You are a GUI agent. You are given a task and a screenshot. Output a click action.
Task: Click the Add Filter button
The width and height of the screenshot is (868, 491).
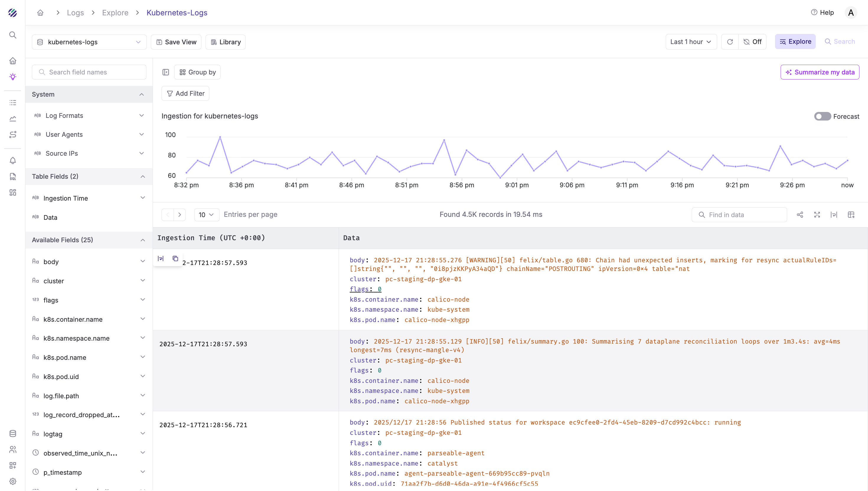185,94
